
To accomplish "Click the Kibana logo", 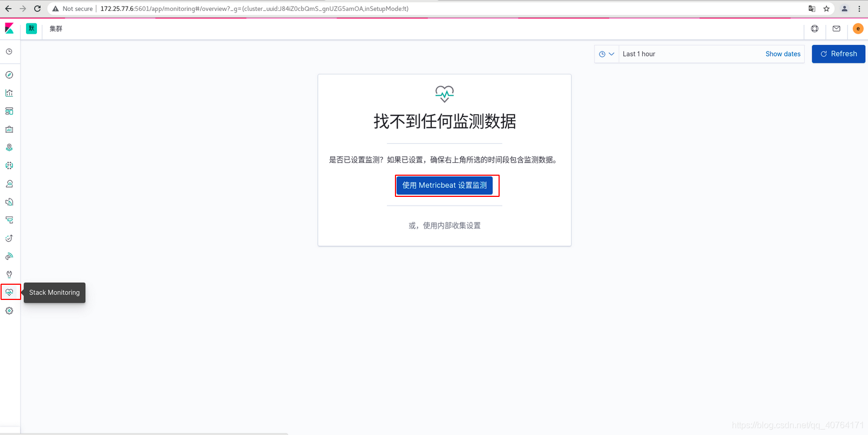I will pyautogui.click(x=9, y=29).
